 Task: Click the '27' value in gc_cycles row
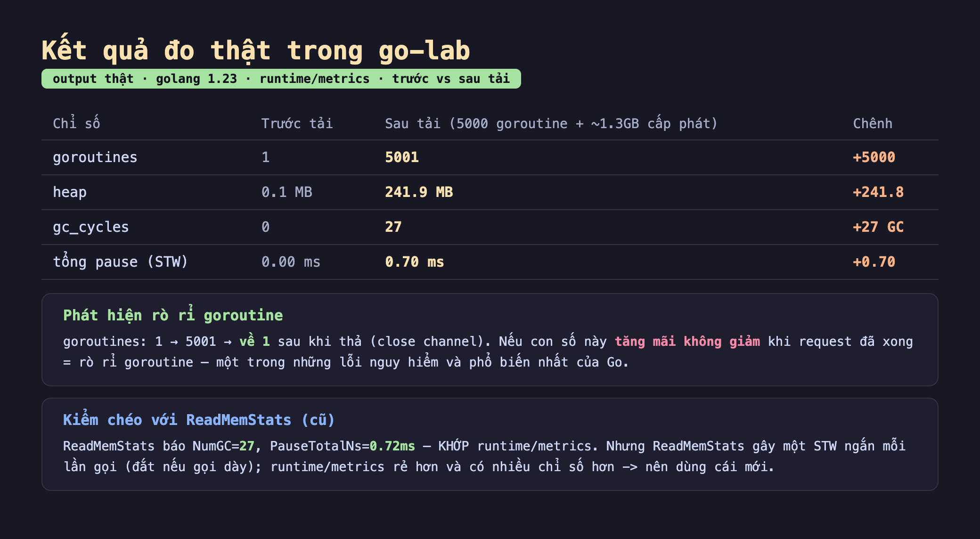click(x=393, y=227)
